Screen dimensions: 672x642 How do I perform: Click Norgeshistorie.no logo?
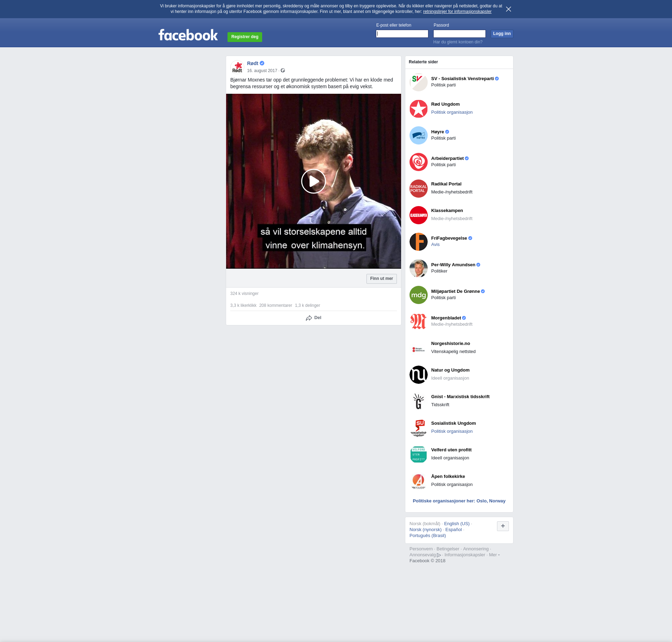[x=418, y=348]
